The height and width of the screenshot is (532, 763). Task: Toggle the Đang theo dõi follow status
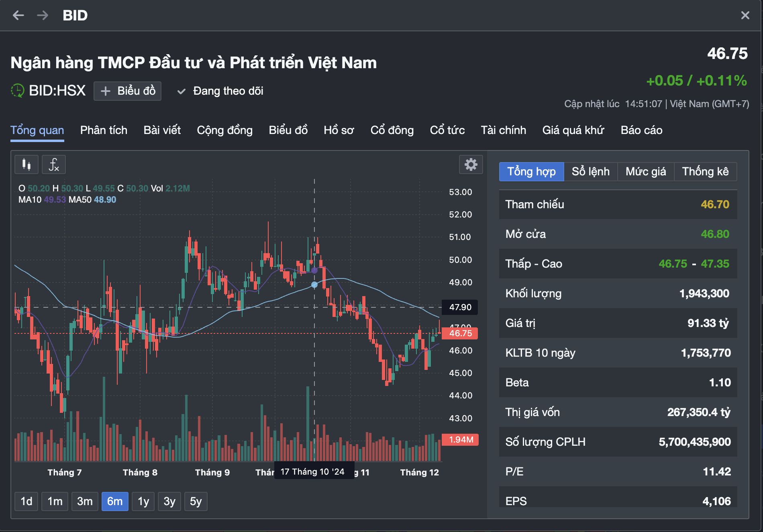tap(220, 91)
